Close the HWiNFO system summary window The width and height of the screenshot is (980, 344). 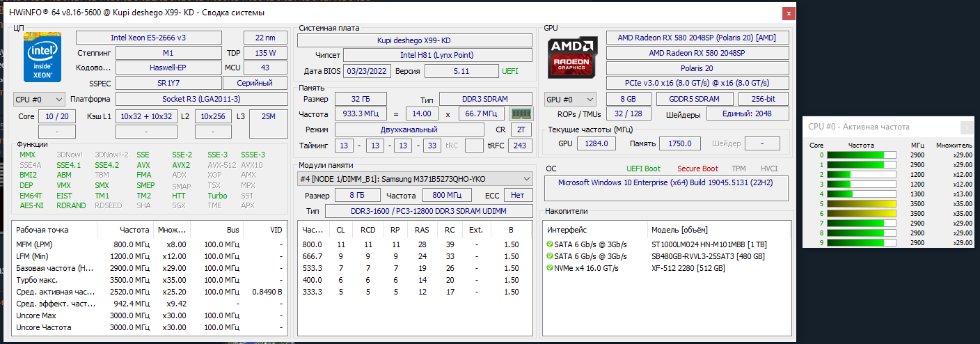click(x=787, y=13)
